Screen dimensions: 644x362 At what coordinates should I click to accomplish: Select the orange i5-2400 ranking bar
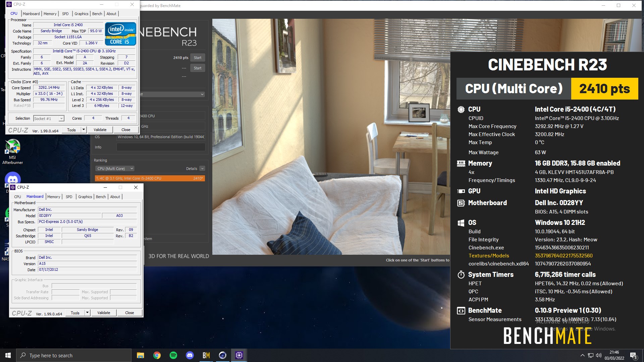pyautogui.click(x=150, y=178)
